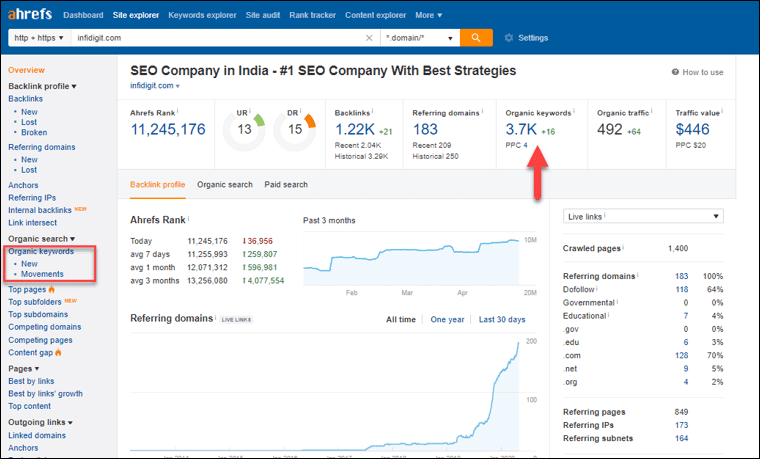This screenshot has height=459, width=760.
Task: Collapse the Backlink profile sidebar section
Action: click(x=42, y=86)
